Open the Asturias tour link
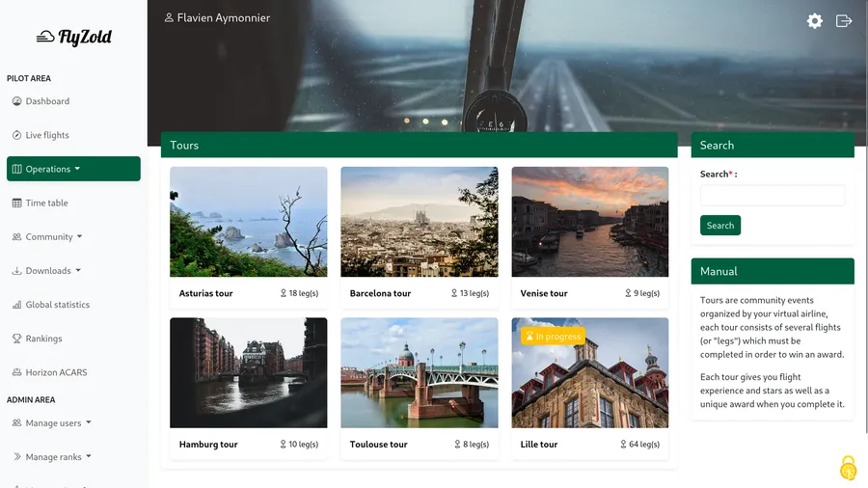The image size is (868, 488). click(x=205, y=293)
